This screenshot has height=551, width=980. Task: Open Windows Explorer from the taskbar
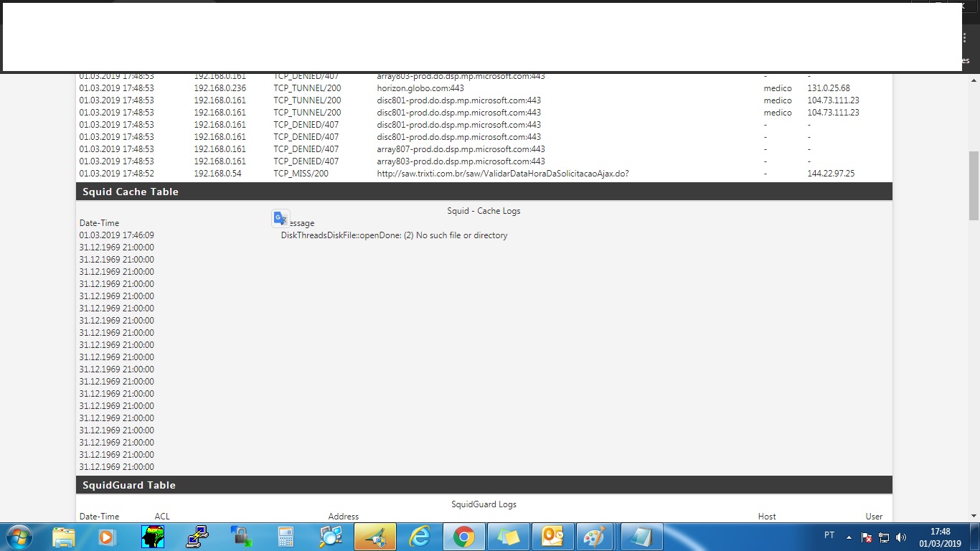[x=63, y=537]
